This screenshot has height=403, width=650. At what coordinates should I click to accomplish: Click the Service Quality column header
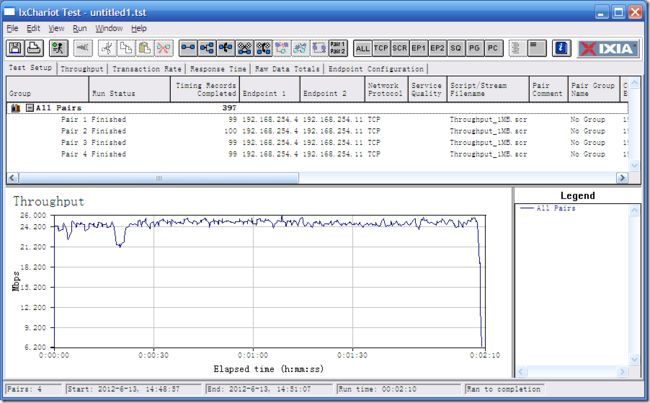pos(428,89)
